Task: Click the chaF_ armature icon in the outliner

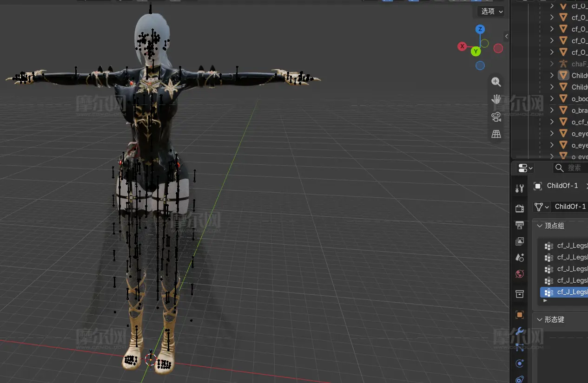Action: coord(563,64)
